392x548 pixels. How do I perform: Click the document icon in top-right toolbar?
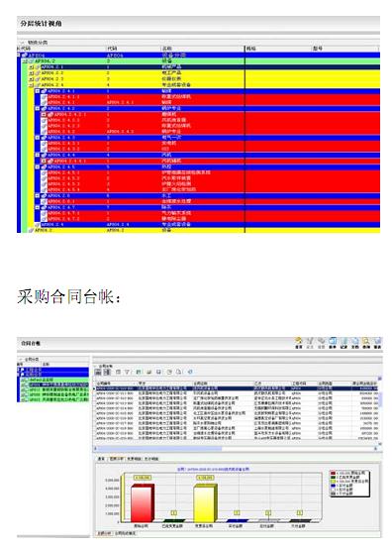(354, 341)
